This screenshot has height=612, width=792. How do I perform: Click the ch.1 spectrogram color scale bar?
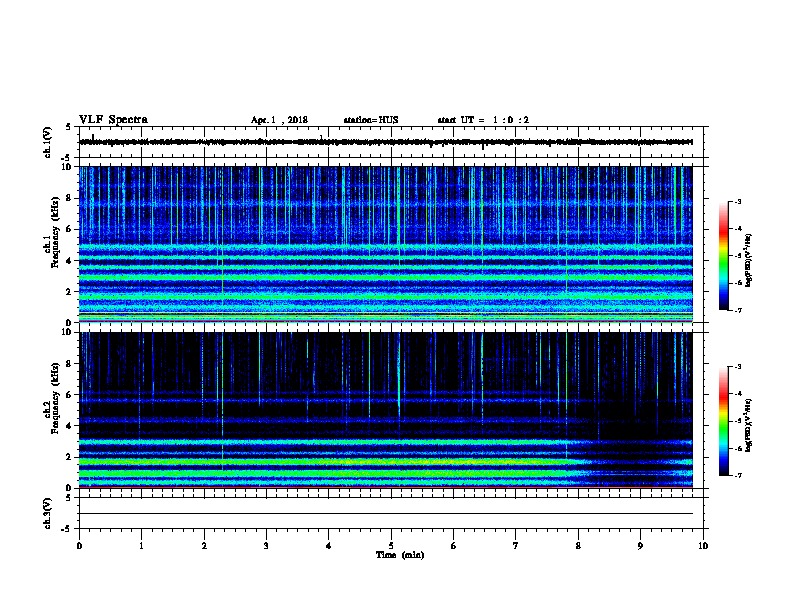[x=723, y=256]
